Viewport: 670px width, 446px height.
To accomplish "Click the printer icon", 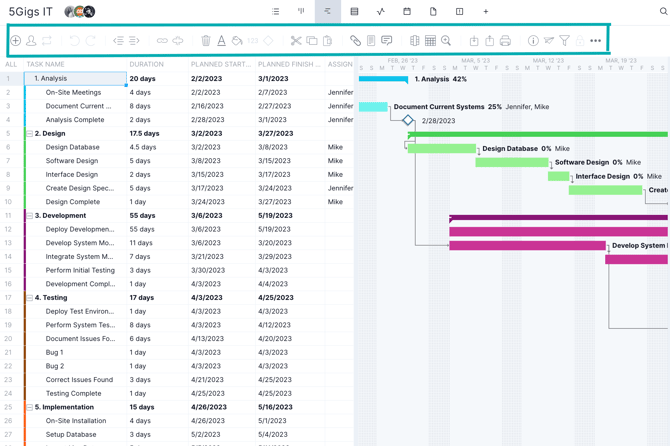I will (x=505, y=41).
